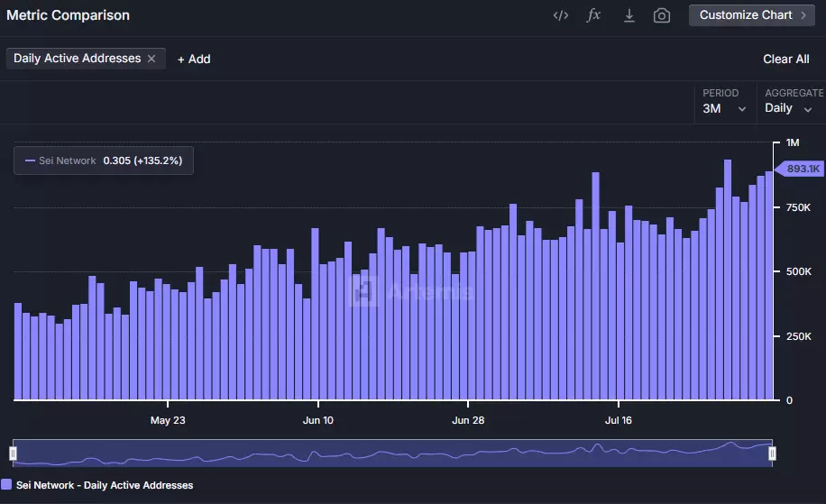Open the embed code icon

[x=561, y=15]
